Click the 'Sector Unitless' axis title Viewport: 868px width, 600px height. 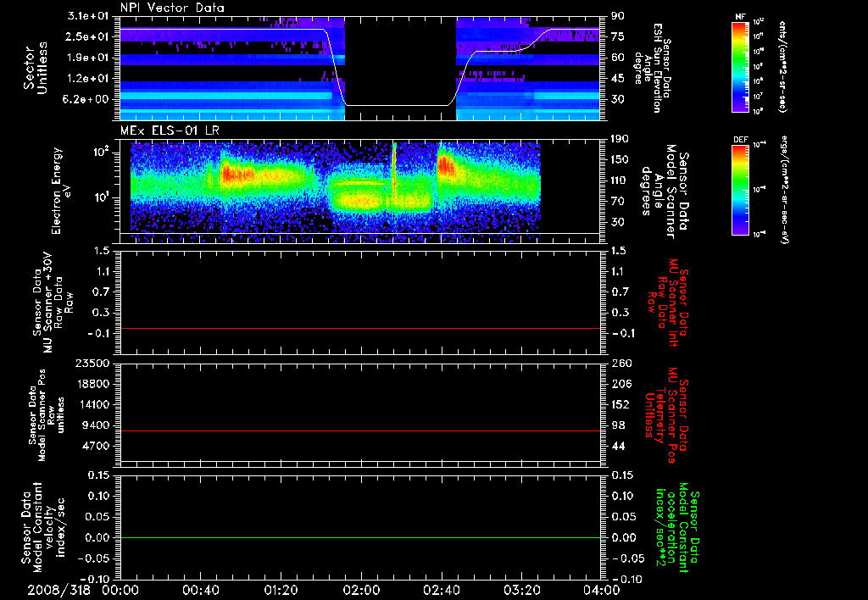pos(35,68)
